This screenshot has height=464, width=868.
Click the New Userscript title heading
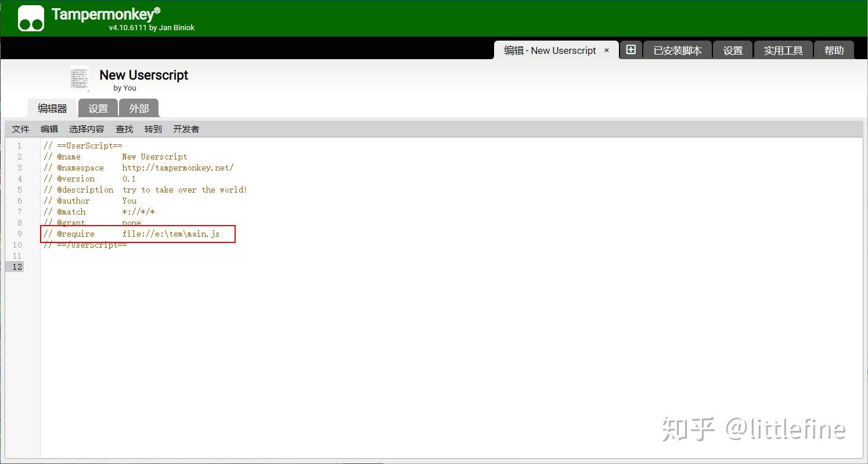point(144,75)
